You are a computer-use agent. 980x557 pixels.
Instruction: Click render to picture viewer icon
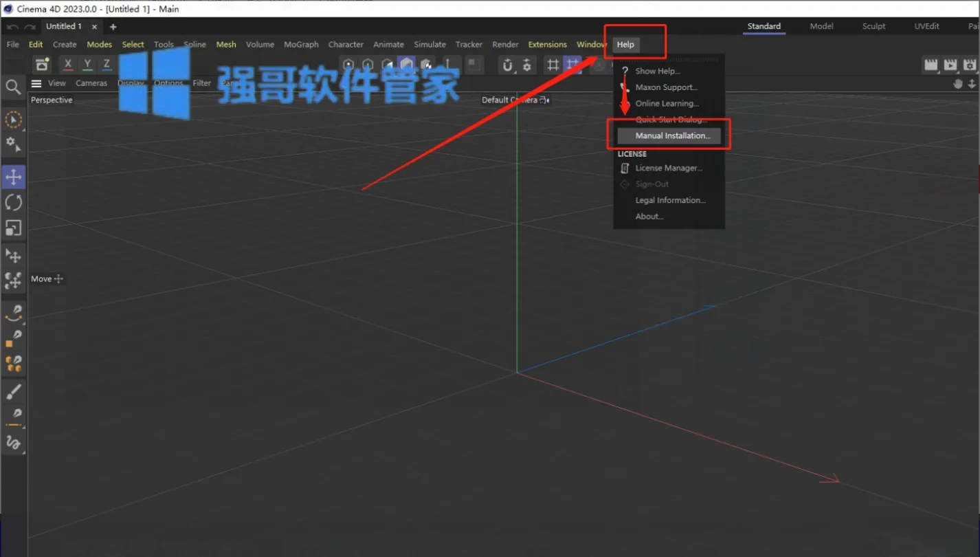[x=950, y=65]
